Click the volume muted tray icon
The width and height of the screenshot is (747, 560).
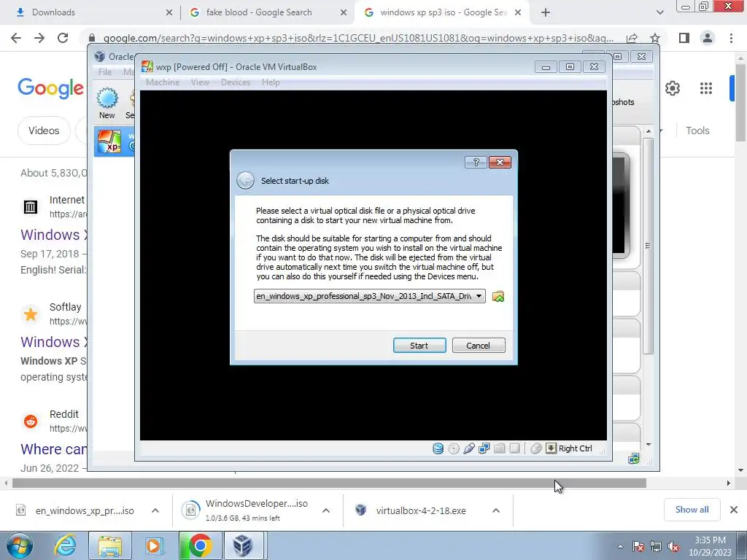pos(673,546)
